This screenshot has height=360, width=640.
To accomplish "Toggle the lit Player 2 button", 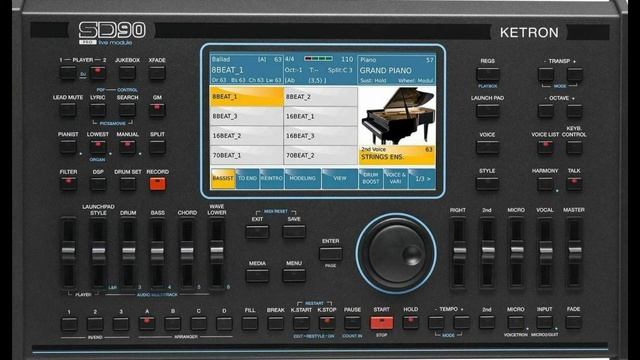I will pos(98,73).
